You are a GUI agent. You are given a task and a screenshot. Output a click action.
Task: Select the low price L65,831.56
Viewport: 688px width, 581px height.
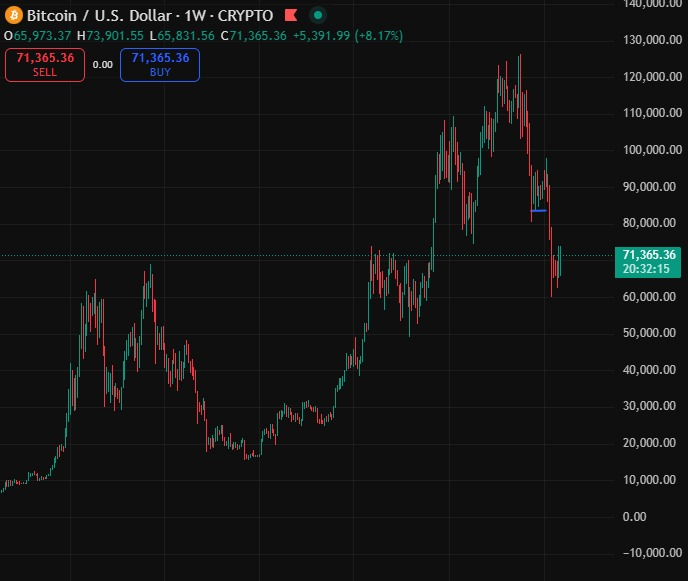pos(182,36)
